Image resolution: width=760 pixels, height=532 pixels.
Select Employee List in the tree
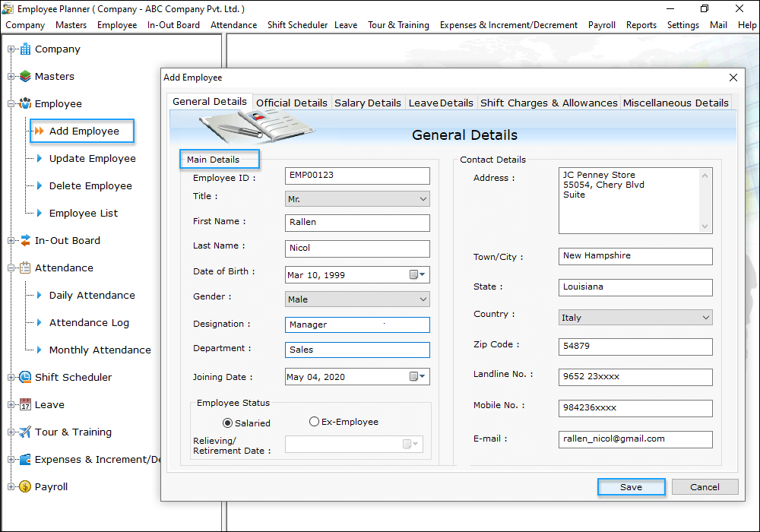pos(84,214)
